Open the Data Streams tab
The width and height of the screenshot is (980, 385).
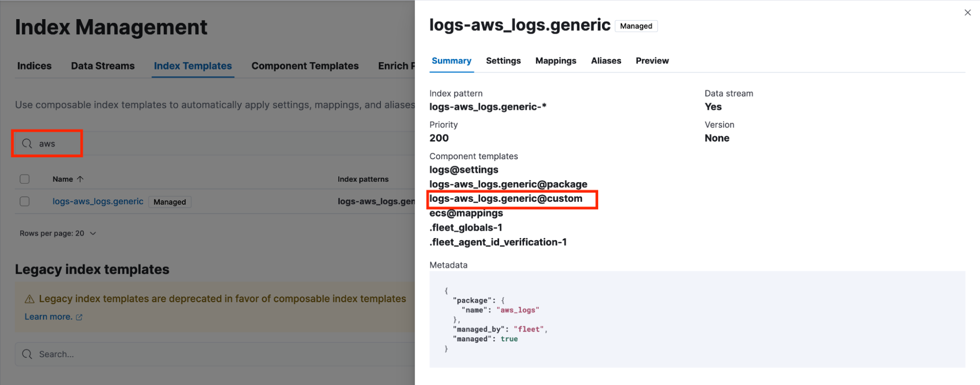click(x=102, y=66)
